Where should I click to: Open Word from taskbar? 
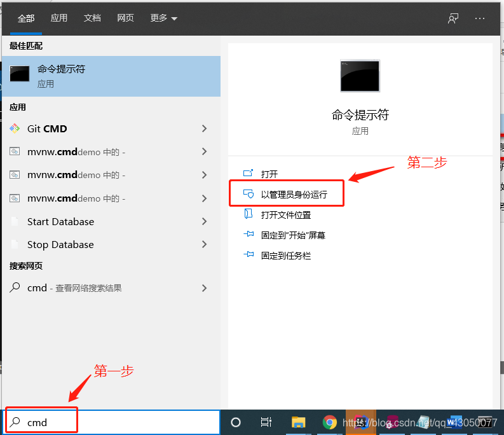tap(454, 422)
